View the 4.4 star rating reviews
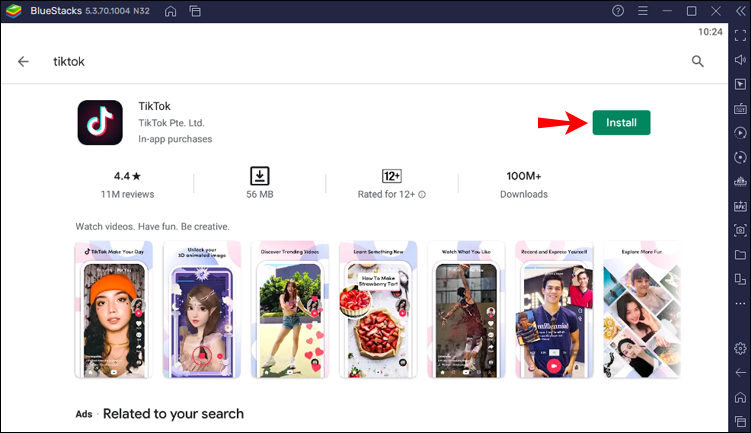Viewport: 751px width, 433px height. point(127,184)
